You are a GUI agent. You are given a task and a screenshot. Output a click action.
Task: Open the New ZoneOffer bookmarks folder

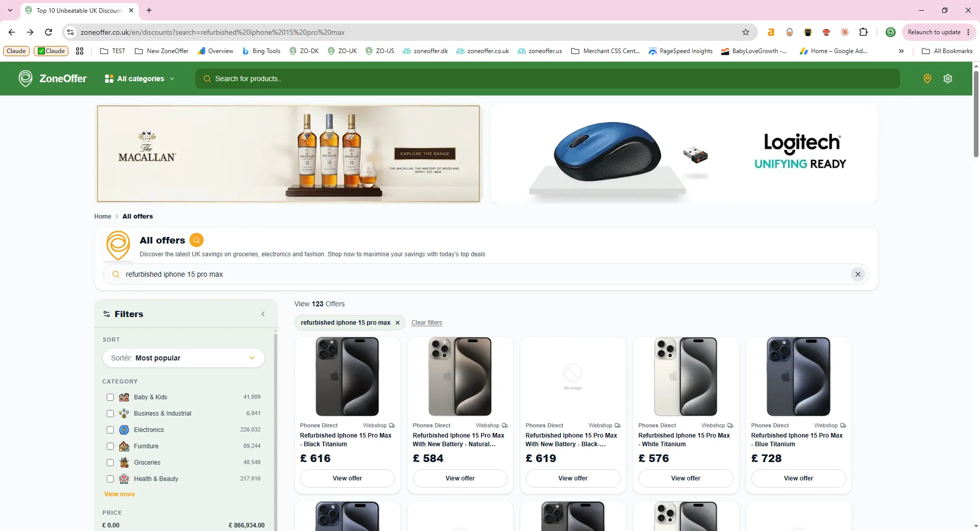pyautogui.click(x=162, y=51)
